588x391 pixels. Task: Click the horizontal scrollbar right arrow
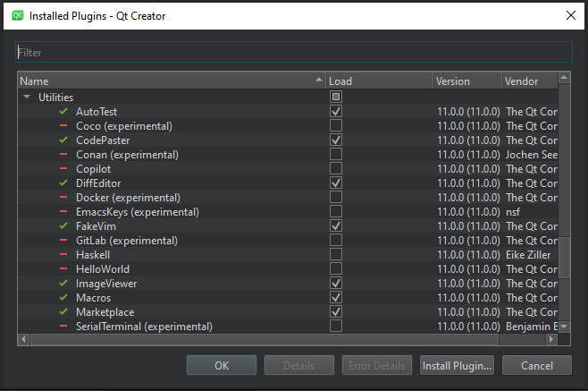point(550,339)
